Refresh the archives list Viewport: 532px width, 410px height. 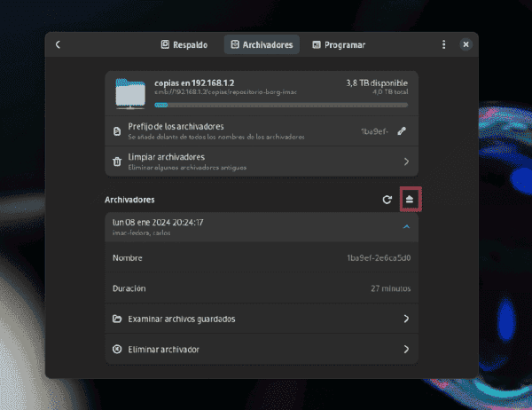[x=387, y=200]
